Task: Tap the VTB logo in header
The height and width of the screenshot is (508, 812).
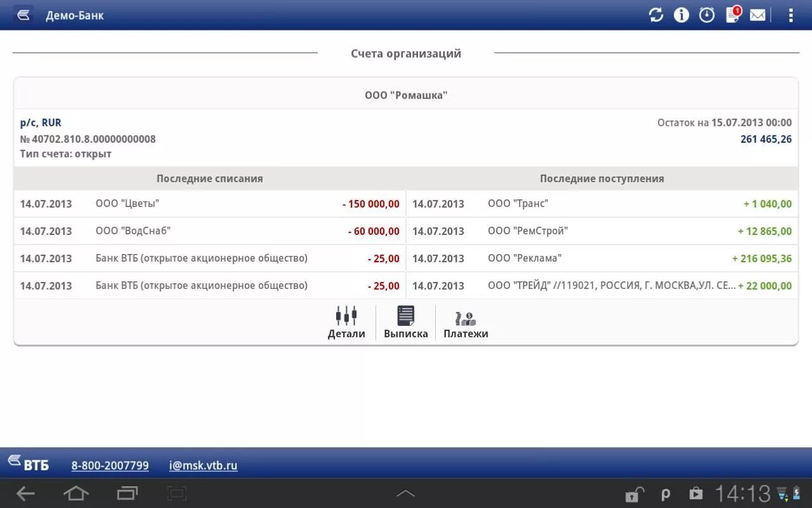Action: [23, 15]
